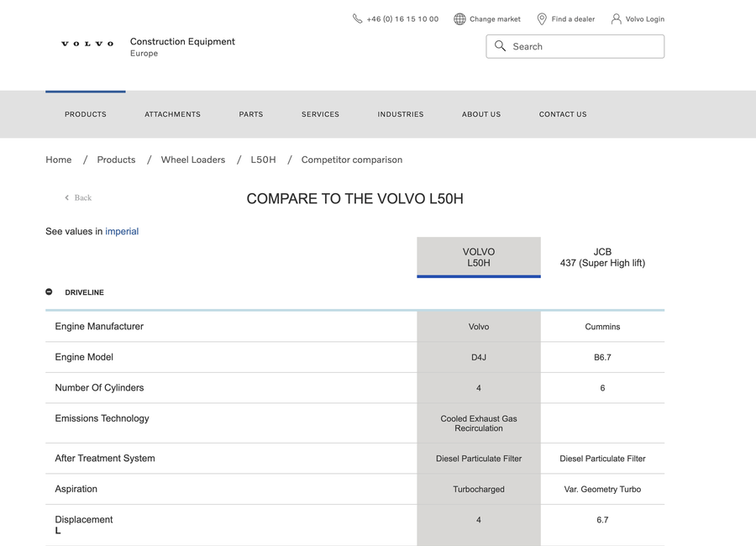Click the Change market link
Viewport: 756px width, 546px height.
[495, 19]
